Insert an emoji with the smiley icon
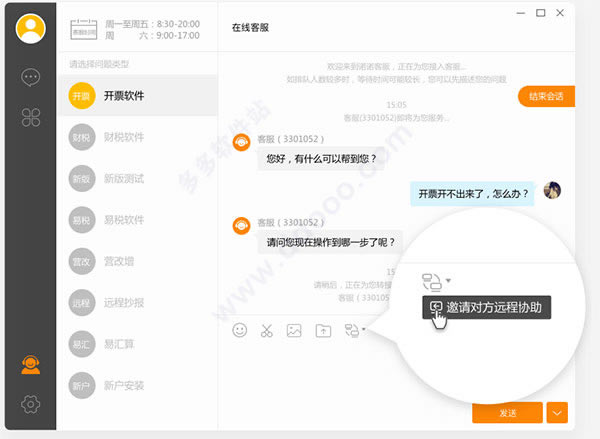600x439 pixels. 240,330
